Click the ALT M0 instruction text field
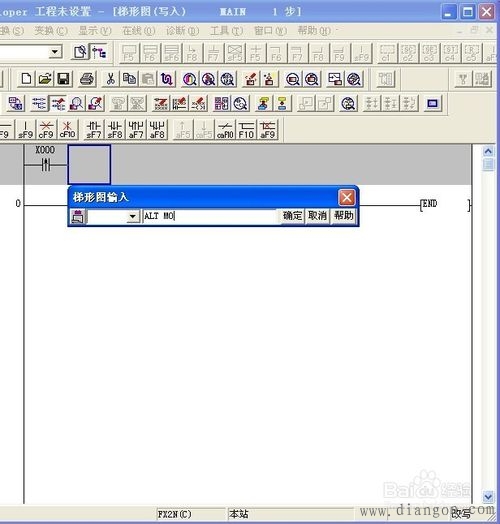Image resolution: width=500 pixels, height=524 pixels. pyautogui.click(x=210, y=216)
